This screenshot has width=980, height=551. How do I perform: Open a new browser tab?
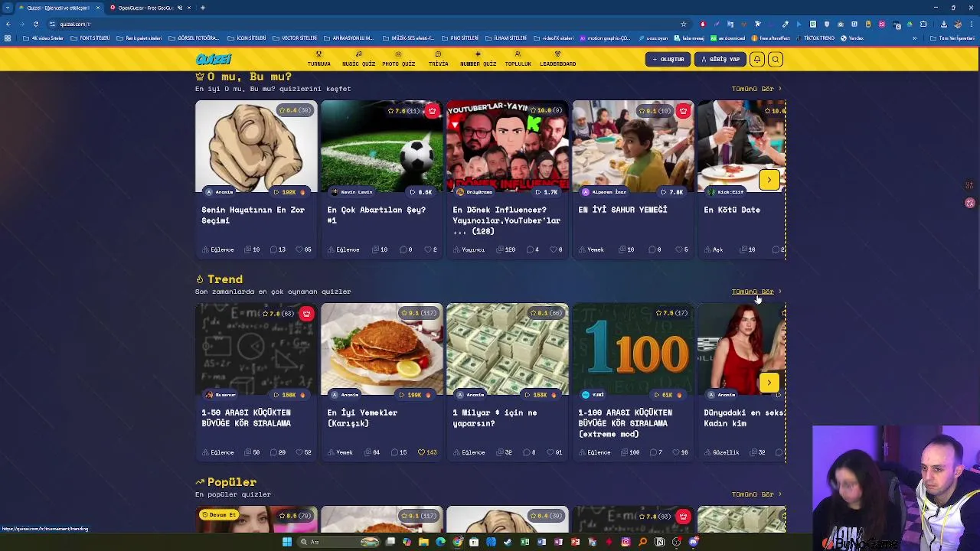pyautogui.click(x=203, y=8)
